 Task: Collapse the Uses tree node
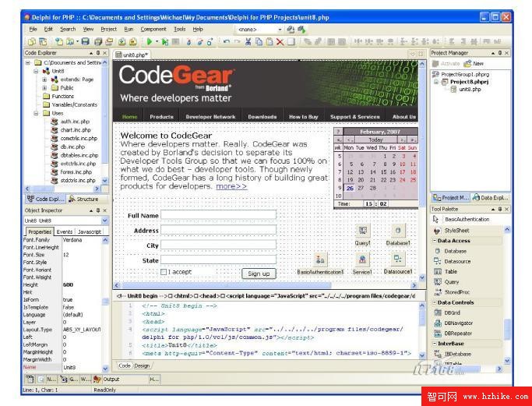click(x=36, y=113)
